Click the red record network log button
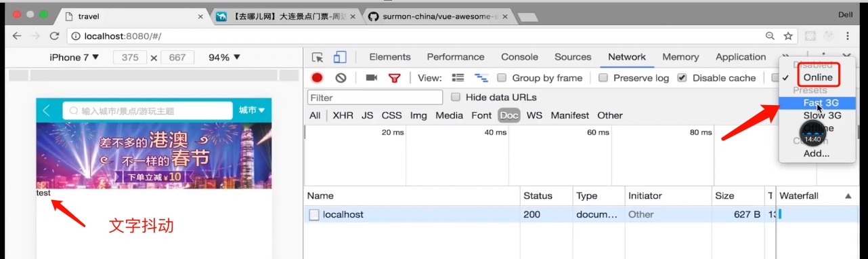The width and height of the screenshot is (868, 259). click(x=317, y=78)
